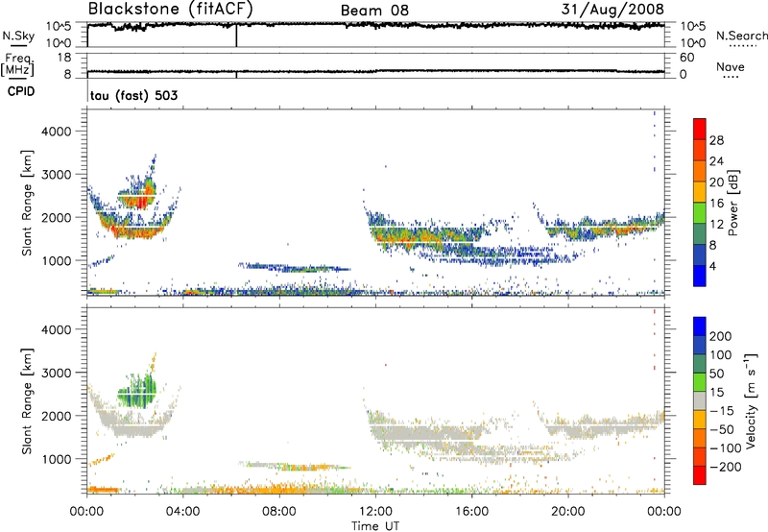This screenshot has height=532, width=768.
Task: Click the "Beam 08" heading
Action: click(374, 11)
